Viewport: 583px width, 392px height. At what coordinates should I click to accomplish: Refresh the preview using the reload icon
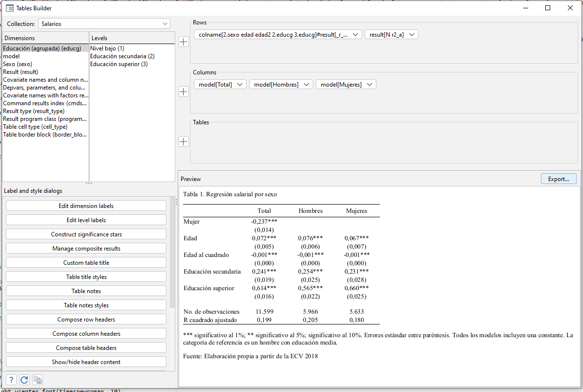tap(23, 379)
